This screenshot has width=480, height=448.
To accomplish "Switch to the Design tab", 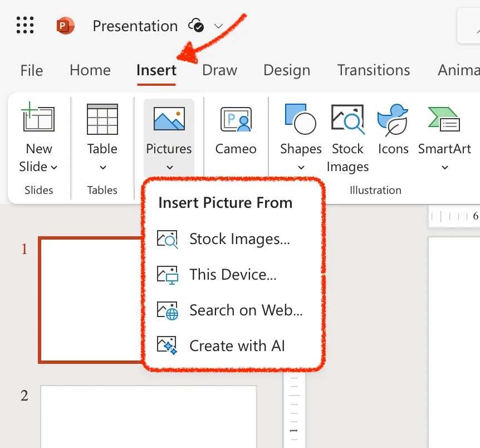I will pyautogui.click(x=287, y=70).
